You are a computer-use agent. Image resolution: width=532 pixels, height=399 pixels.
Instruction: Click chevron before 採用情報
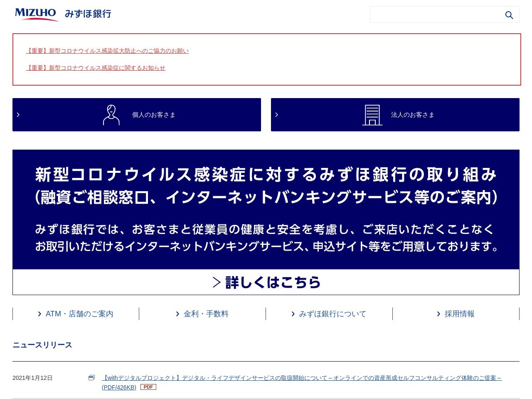[438, 314]
